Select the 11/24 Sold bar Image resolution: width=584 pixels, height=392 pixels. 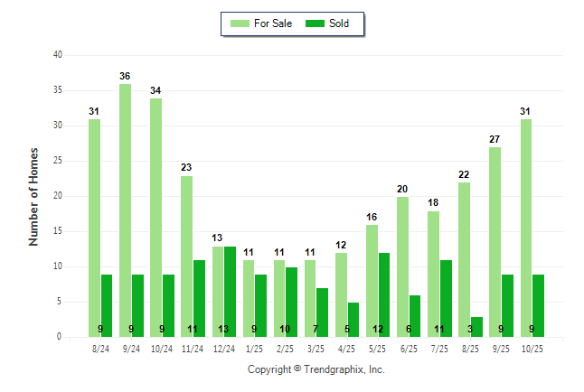pos(199,298)
